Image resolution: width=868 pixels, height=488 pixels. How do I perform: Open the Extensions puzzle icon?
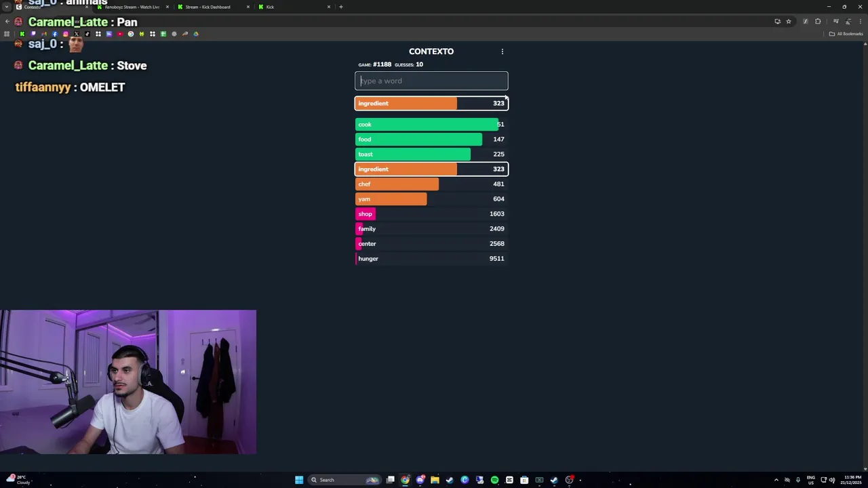(818, 21)
